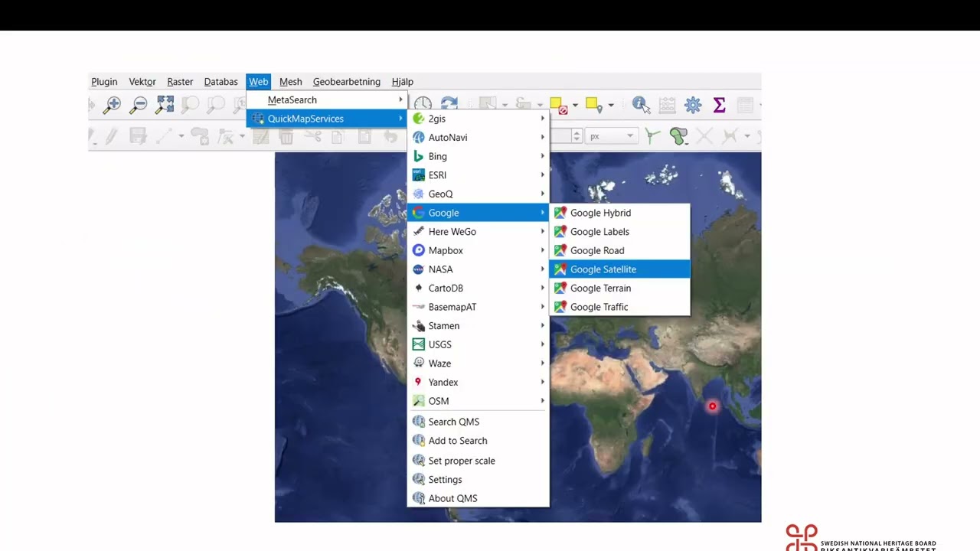Click the Zoom In magnifier tool

113,105
